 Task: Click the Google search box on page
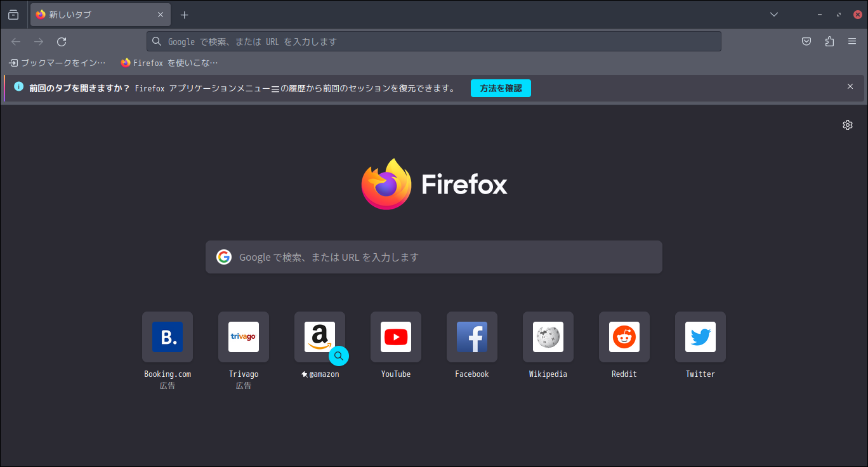(x=434, y=257)
